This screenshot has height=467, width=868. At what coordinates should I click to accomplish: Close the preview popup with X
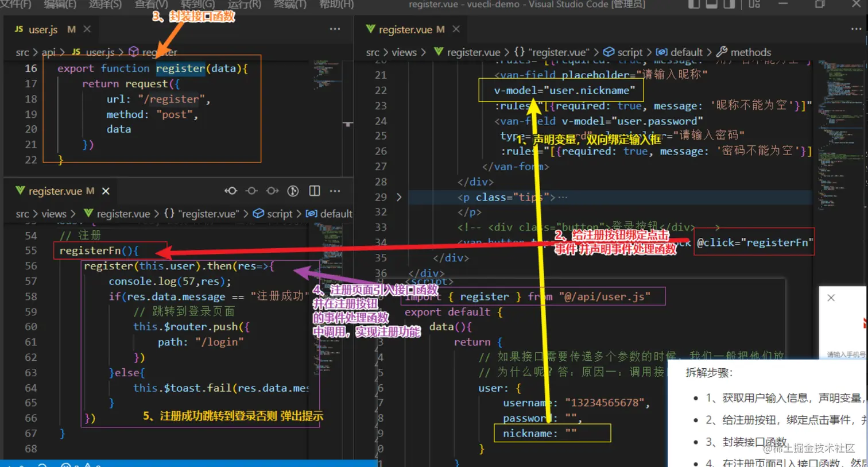(x=831, y=298)
